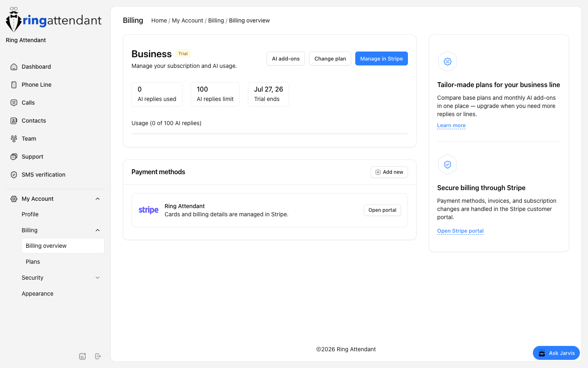Open Plans under Billing

(x=63, y=262)
